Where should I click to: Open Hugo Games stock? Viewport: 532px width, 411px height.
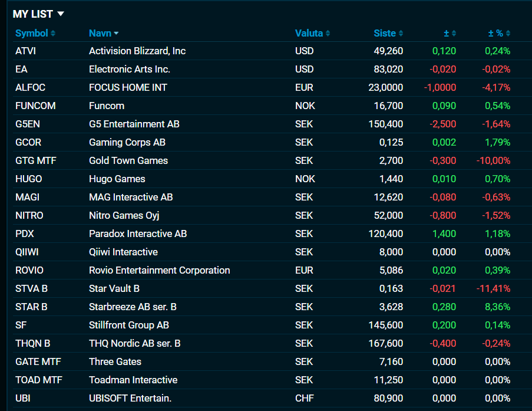click(x=117, y=179)
